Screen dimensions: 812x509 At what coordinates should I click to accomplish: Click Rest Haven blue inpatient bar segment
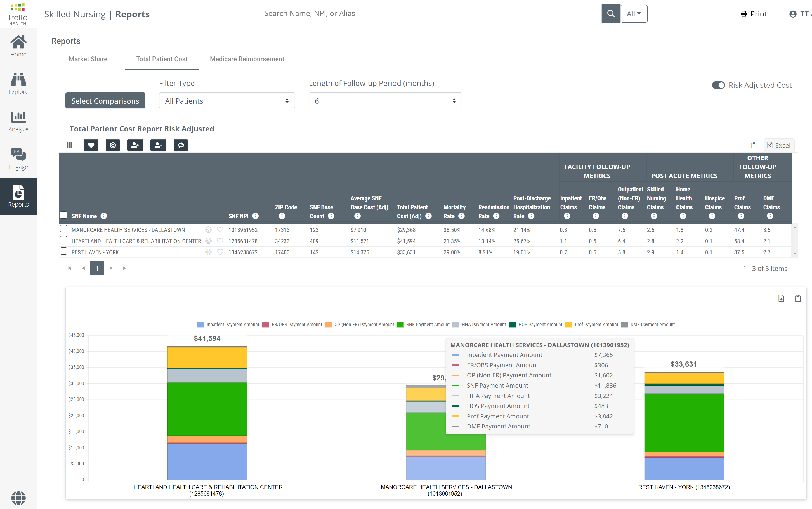(684, 468)
